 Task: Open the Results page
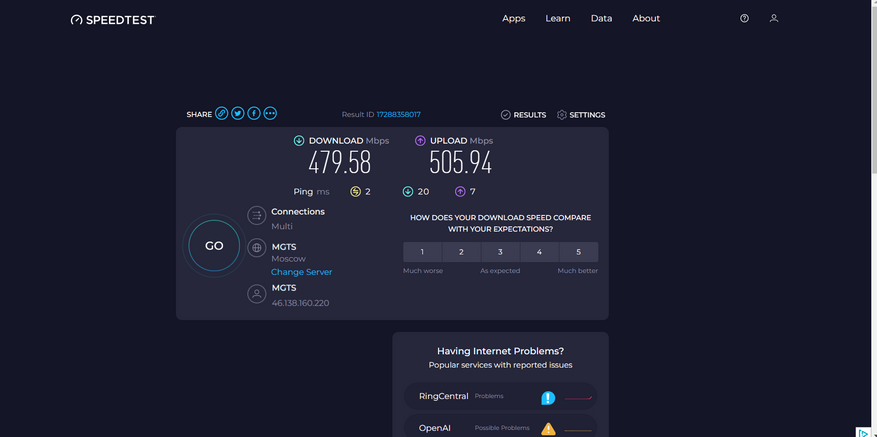[x=523, y=115]
